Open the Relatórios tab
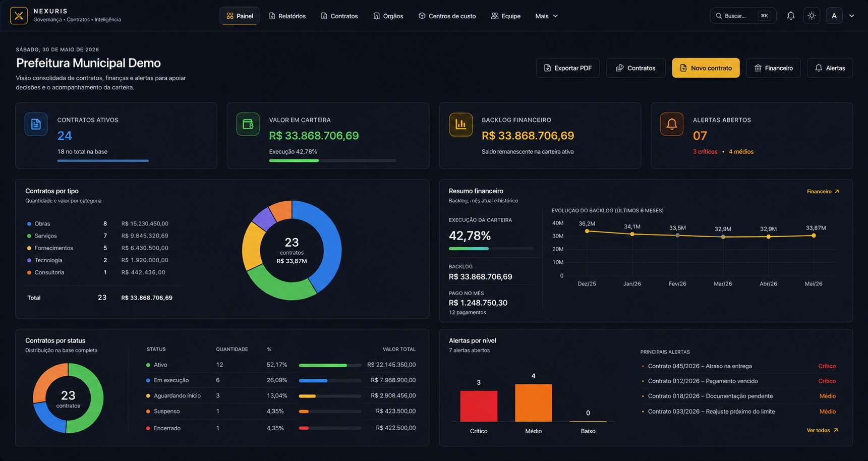 287,16
